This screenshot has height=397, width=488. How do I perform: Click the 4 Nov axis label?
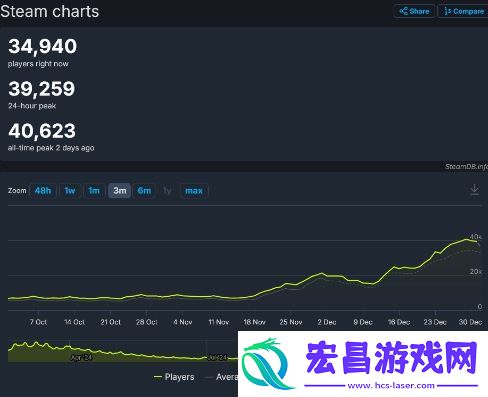tap(183, 322)
